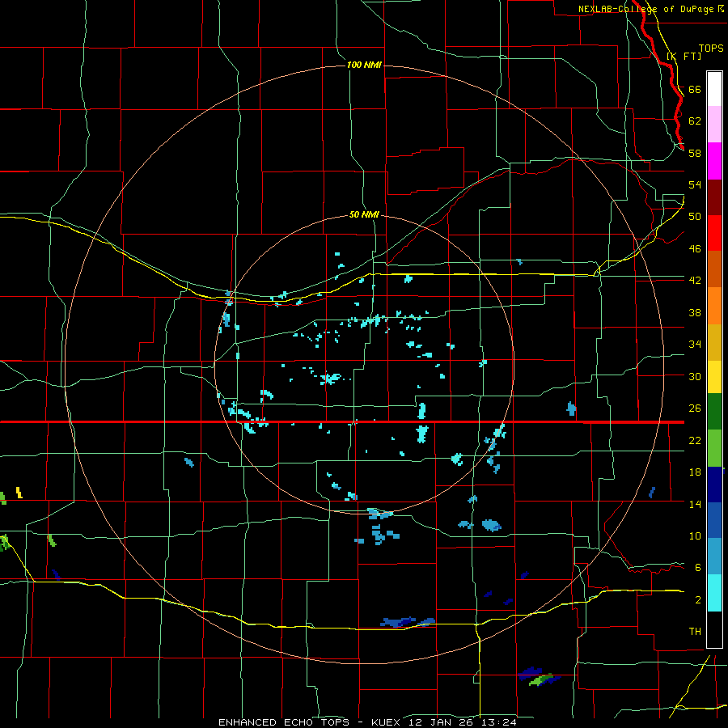728x728 pixels.
Task: Click the light blue legend swatch
Action: (714, 557)
